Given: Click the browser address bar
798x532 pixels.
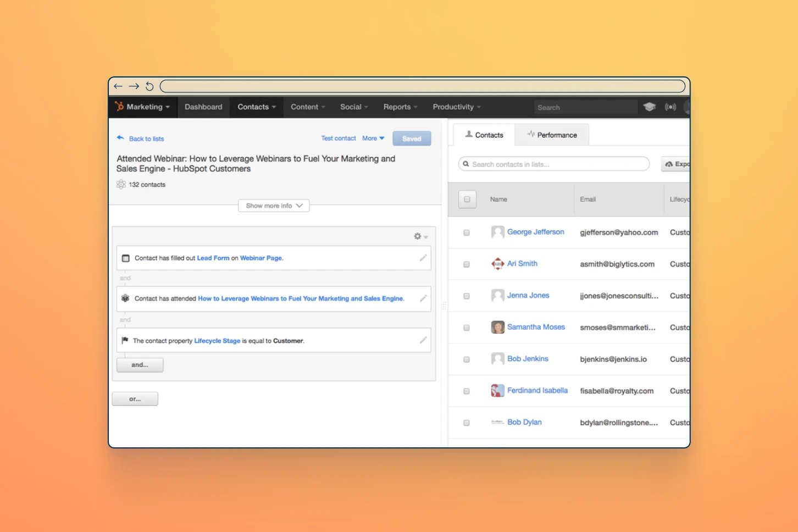Looking at the screenshot, I should [423, 86].
